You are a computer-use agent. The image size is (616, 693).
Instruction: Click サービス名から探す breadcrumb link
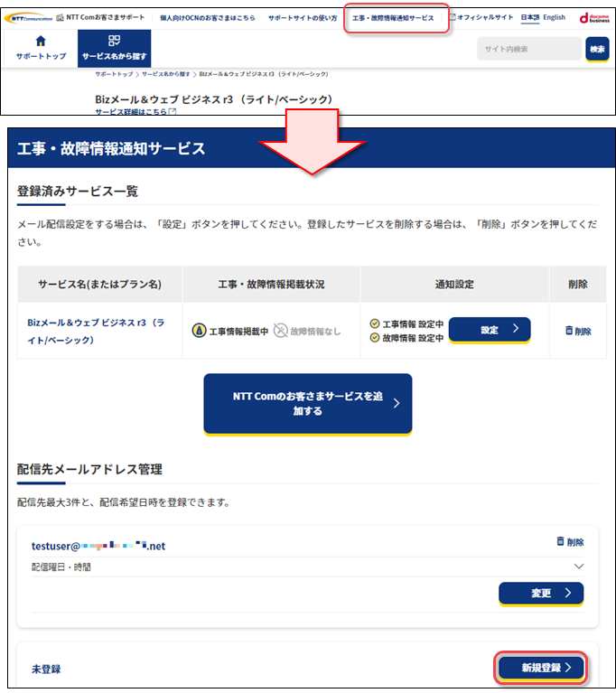coord(165,74)
